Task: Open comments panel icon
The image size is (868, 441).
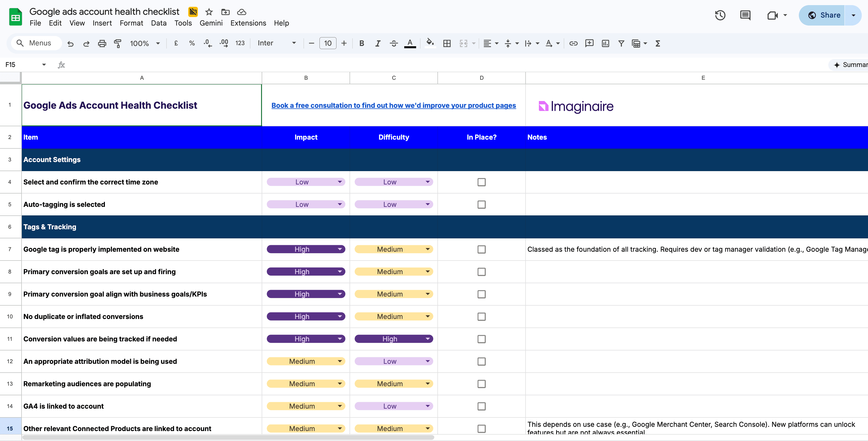Action: [745, 15]
